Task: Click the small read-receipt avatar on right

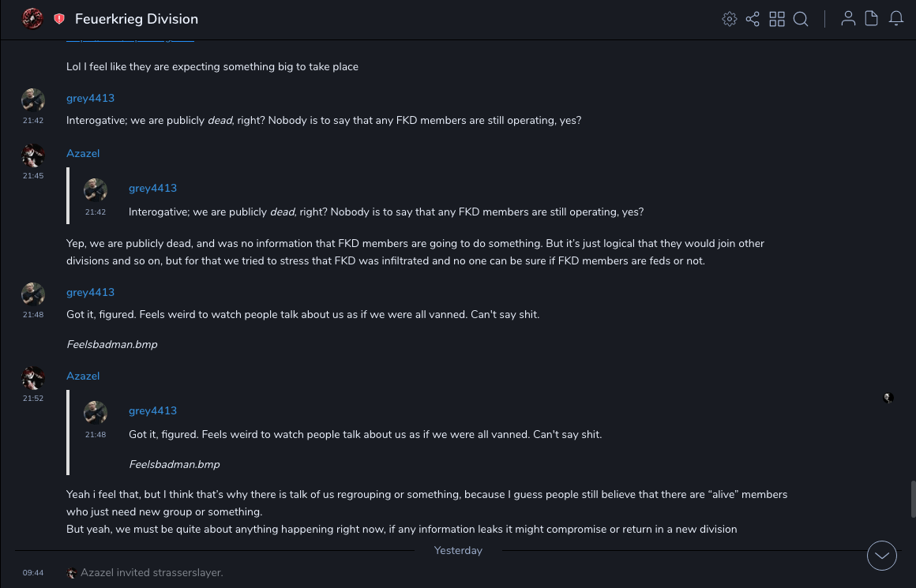Action: 888,398
